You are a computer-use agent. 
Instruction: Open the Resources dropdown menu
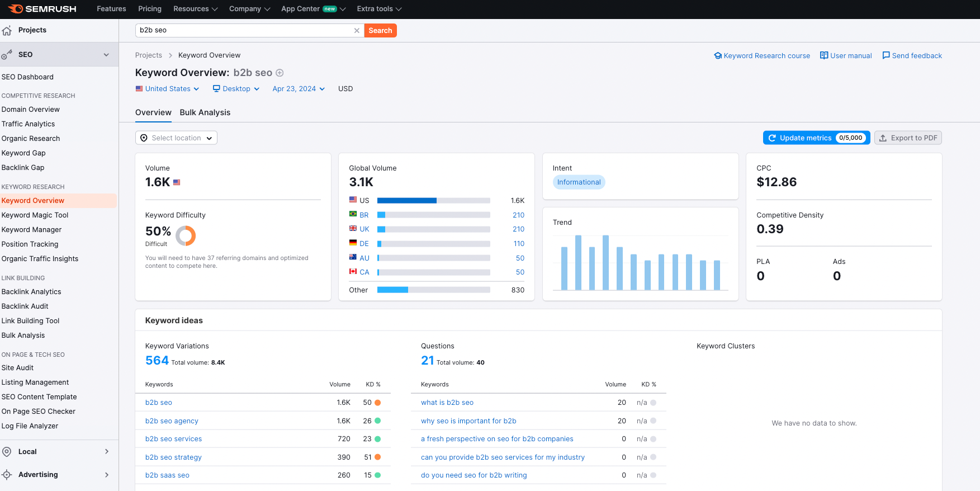pyautogui.click(x=196, y=9)
